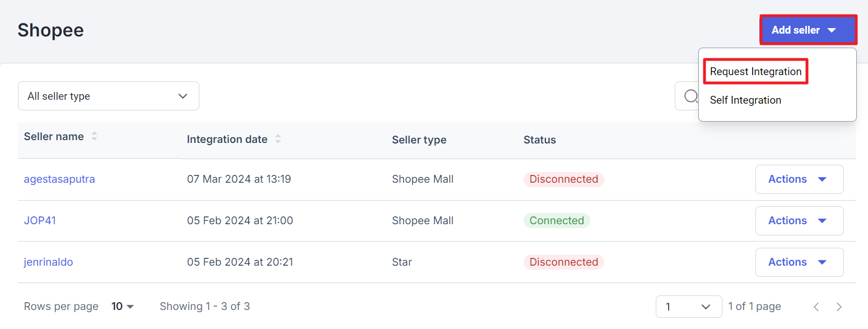Click Disconnected status badge for agestasaputra

pos(564,179)
